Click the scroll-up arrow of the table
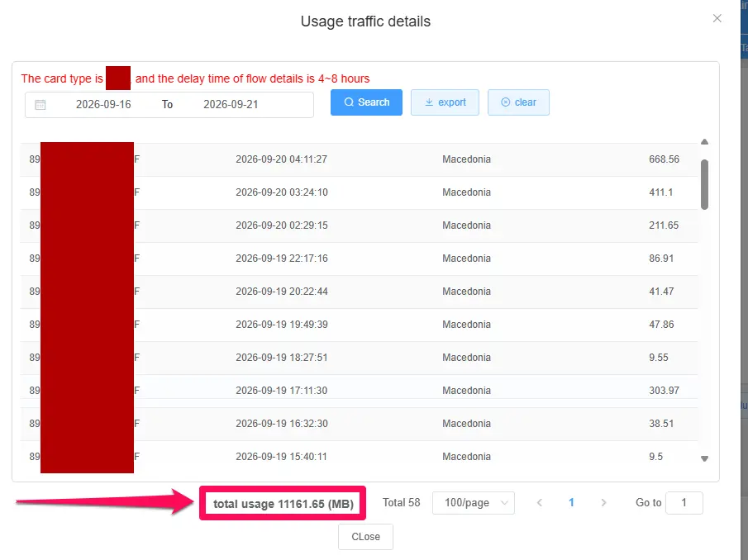The width and height of the screenshot is (748, 560). point(704,142)
